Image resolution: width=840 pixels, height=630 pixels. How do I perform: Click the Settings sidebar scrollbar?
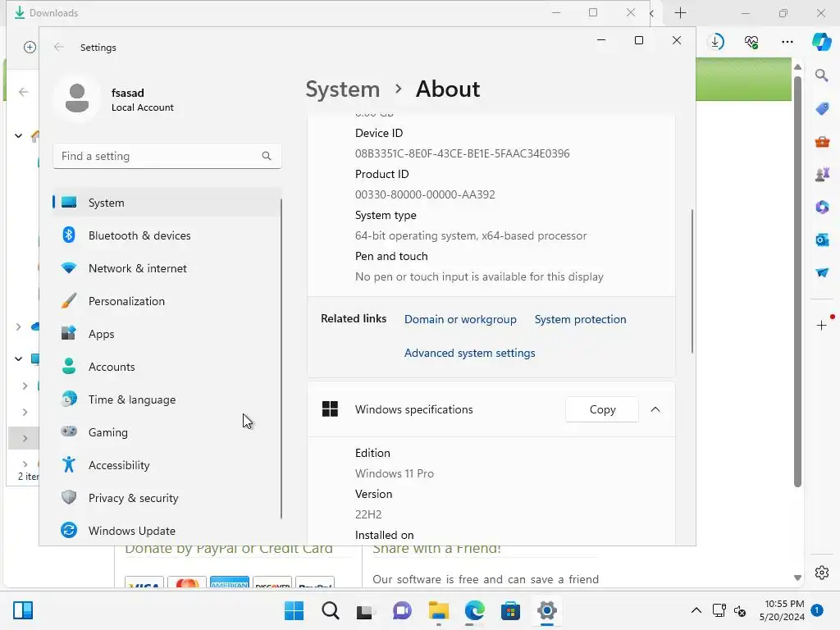tap(281, 359)
